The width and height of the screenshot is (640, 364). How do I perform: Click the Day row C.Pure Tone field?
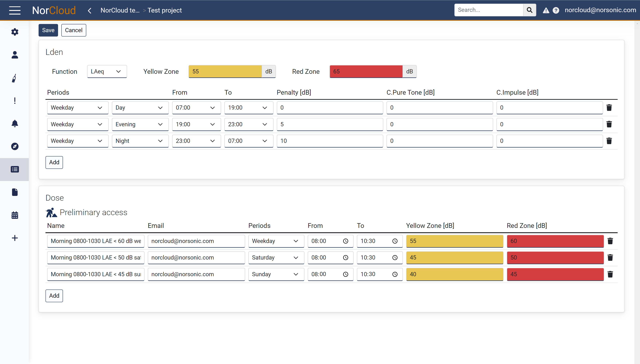pos(439,108)
